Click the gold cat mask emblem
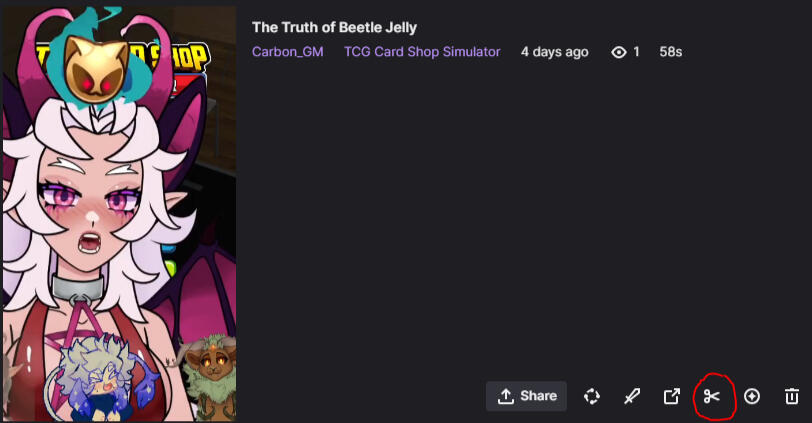The image size is (812, 423). point(96,68)
